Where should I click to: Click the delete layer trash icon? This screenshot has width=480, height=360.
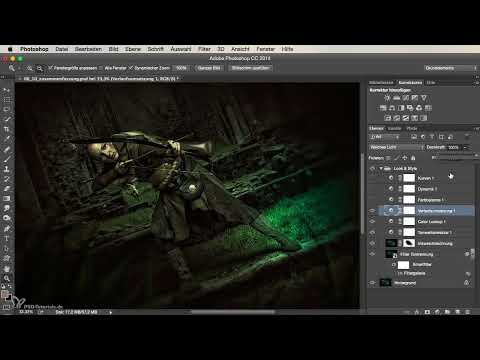point(468,312)
